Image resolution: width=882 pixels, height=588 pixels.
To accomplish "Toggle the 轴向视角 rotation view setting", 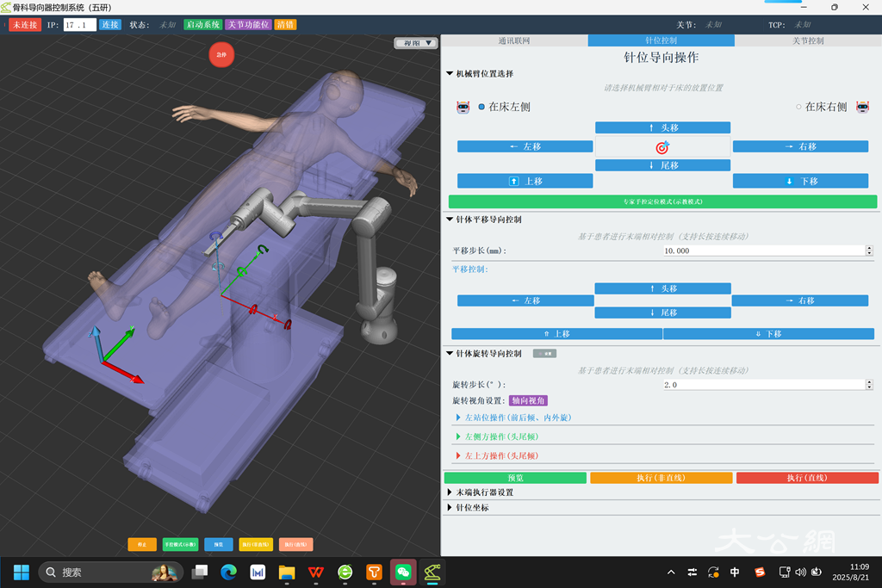I will tap(528, 400).
